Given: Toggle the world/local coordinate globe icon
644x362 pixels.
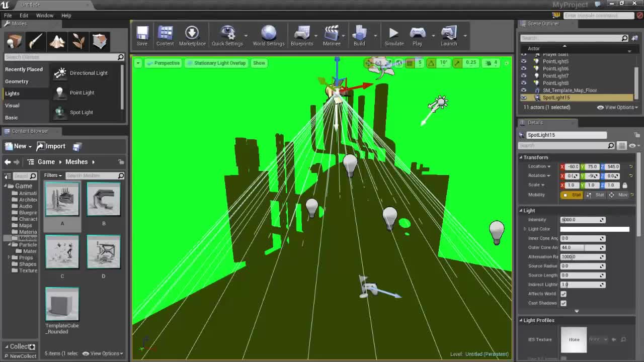Looking at the screenshot, I should pos(398,63).
